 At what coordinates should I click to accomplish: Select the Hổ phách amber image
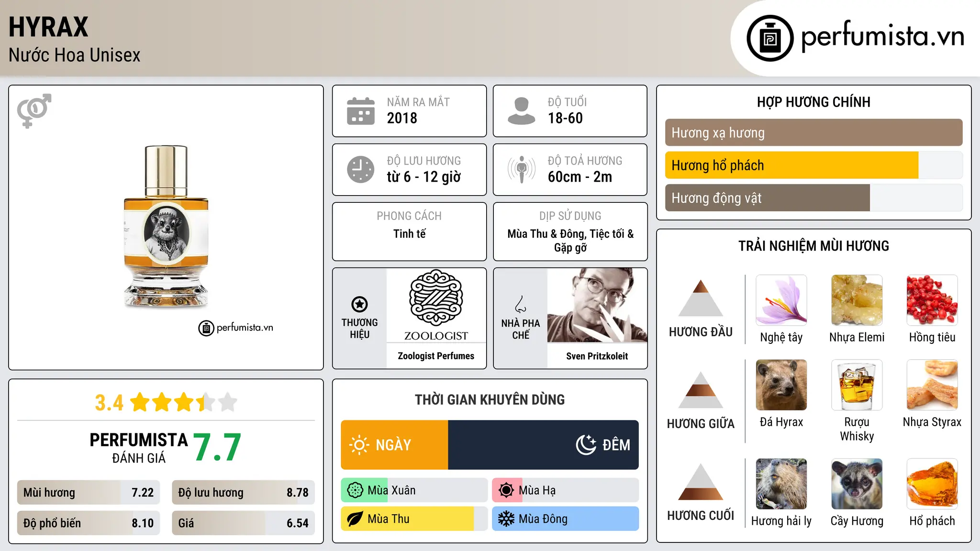pos(932,484)
